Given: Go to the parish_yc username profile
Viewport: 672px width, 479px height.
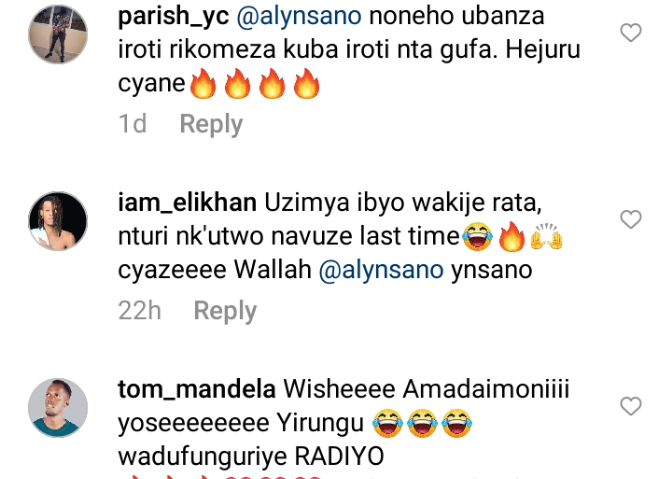Looking at the screenshot, I should click(173, 17).
